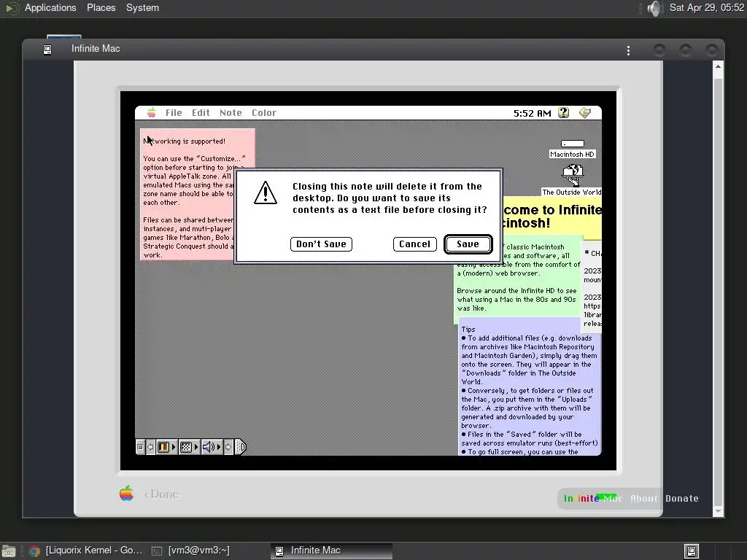Screen dimensions: 747x560
Task: Click the Don't Save button
Action: click(321, 244)
